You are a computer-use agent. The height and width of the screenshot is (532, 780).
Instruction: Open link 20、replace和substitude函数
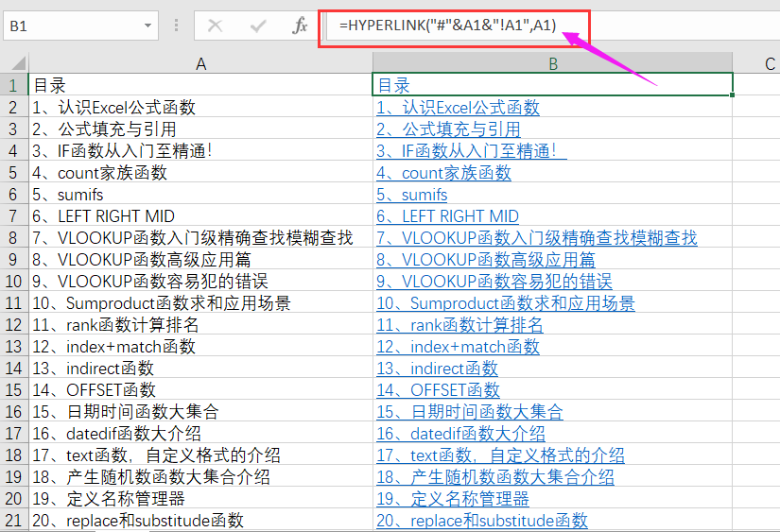pyautogui.click(x=482, y=520)
